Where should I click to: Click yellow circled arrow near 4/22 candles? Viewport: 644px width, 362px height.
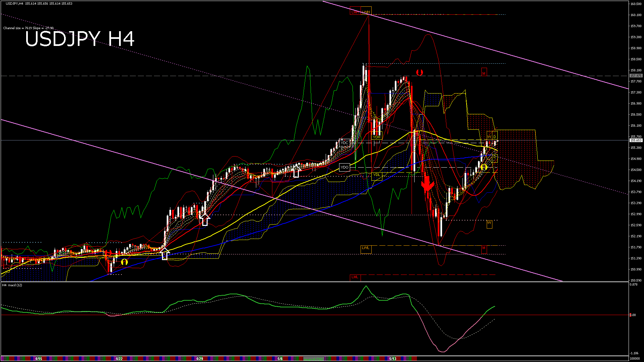click(x=124, y=262)
